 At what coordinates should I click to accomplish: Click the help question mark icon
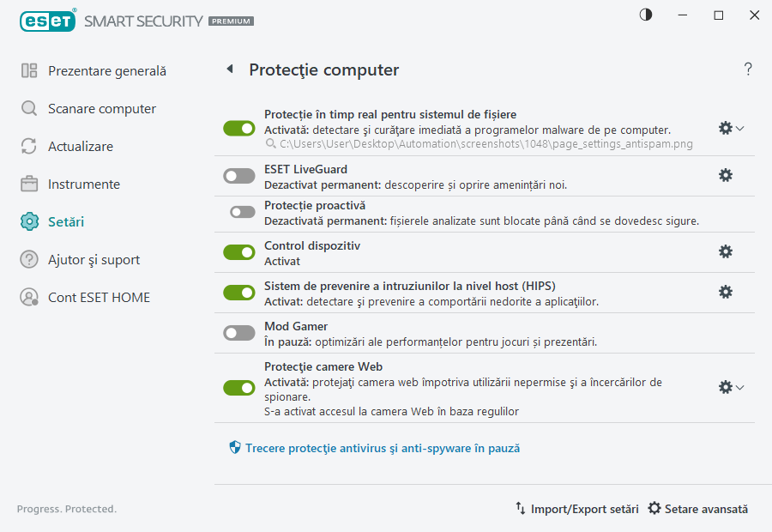747,69
